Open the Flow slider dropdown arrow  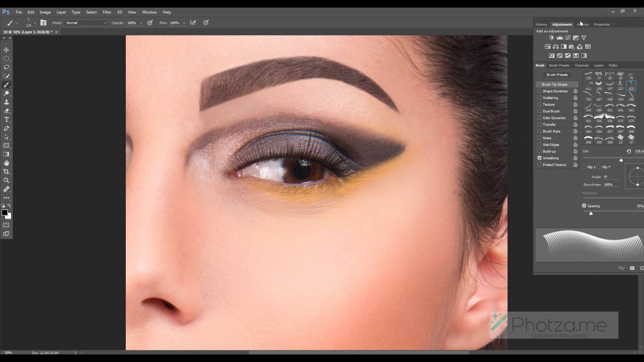[184, 23]
